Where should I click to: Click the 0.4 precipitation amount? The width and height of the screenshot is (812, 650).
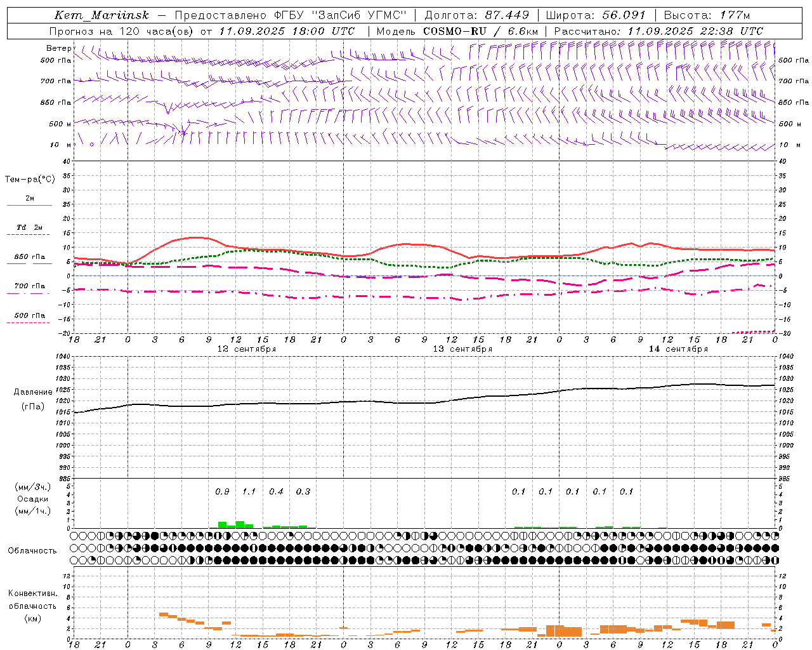pos(276,491)
